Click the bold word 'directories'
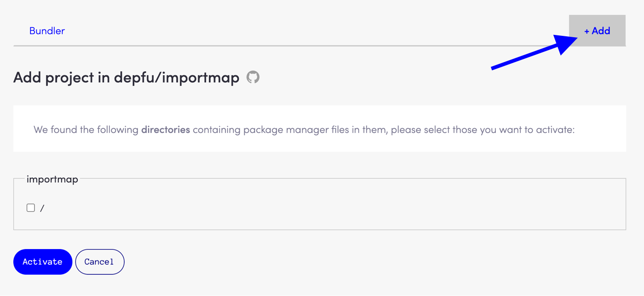Screen dimensions: 644x296 coord(166,130)
